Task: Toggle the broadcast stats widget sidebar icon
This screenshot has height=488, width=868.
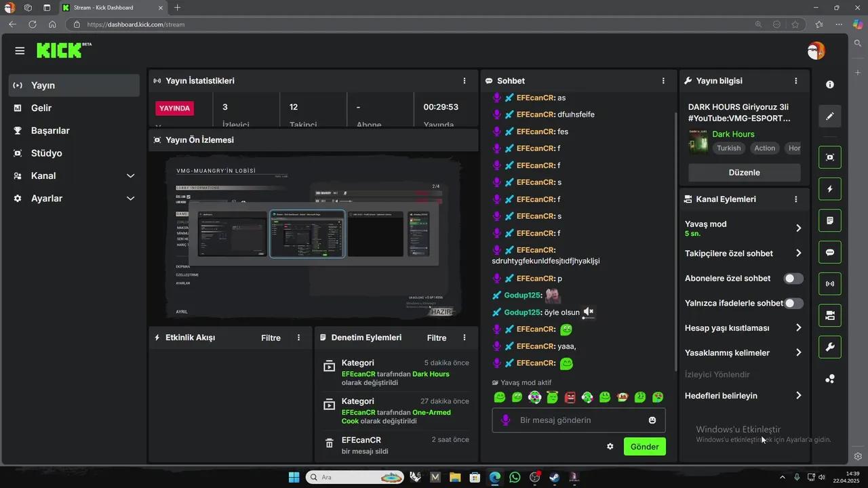Action: coord(830,284)
